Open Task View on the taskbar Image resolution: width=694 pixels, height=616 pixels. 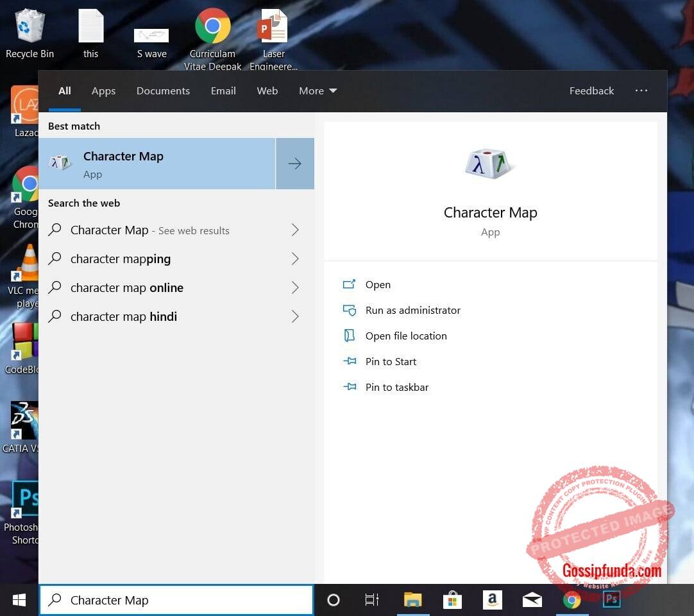(x=372, y=600)
